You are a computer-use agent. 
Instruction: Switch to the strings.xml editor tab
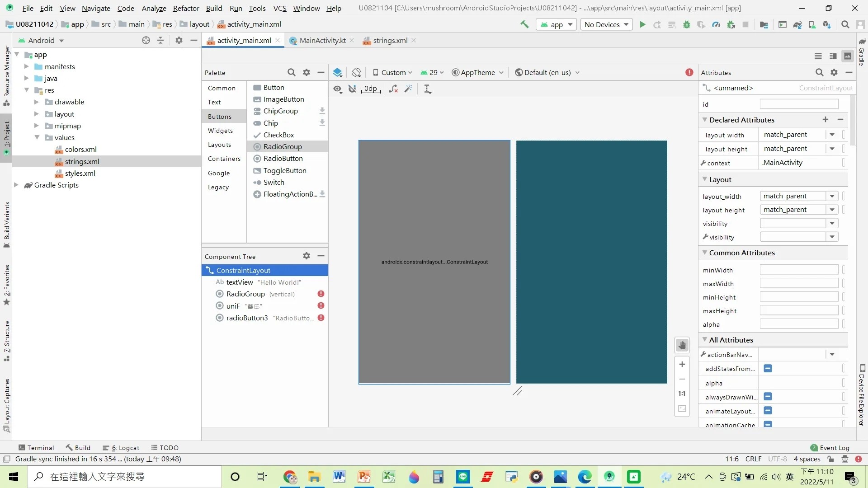coord(390,40)
